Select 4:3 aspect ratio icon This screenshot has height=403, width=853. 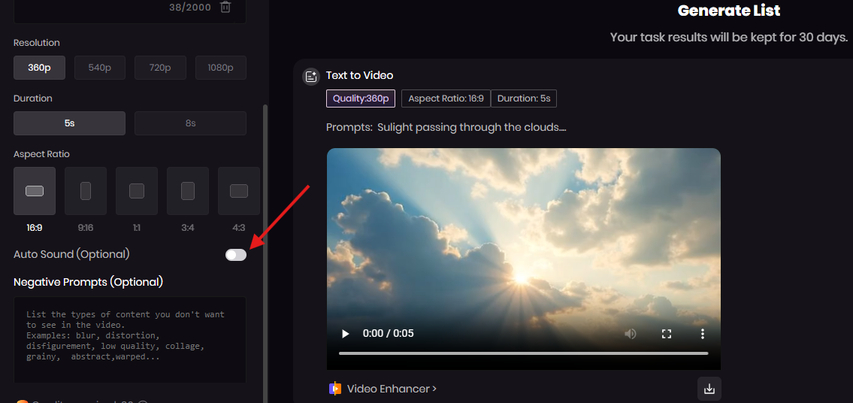[x=239, y=191]
